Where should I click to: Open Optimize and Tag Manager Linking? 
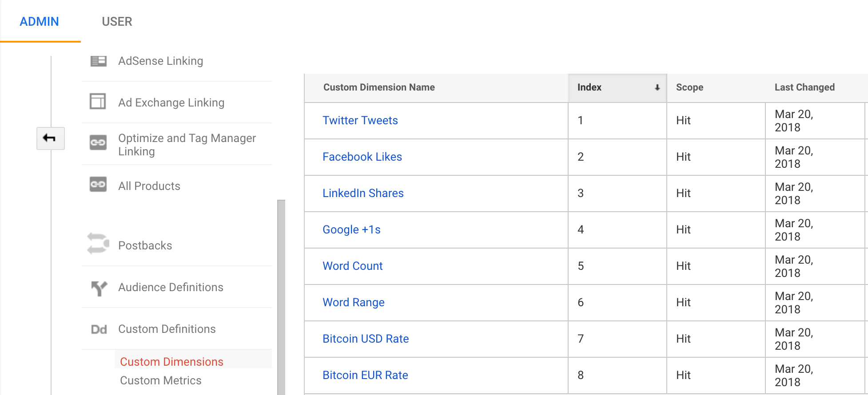coord(187,145)
